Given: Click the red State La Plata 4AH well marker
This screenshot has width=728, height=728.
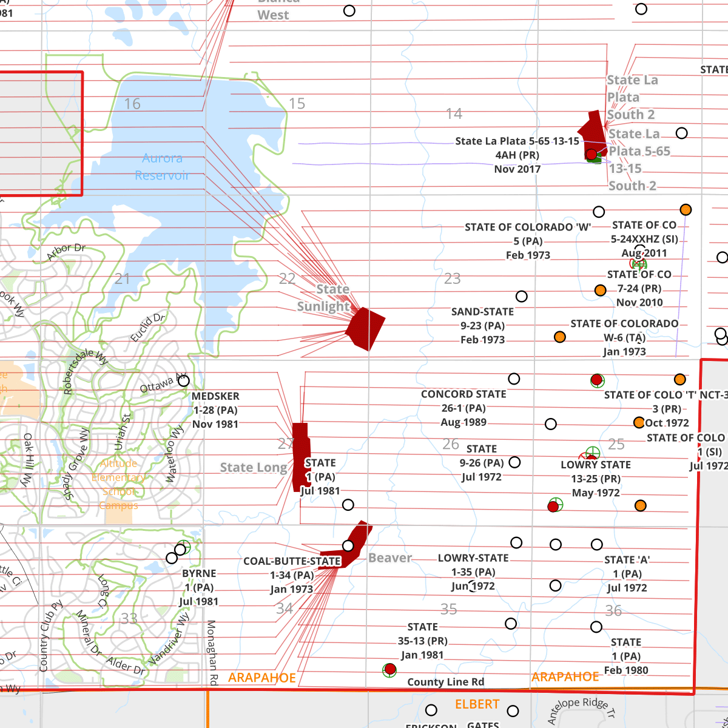Looking at the screenshot, I should (591, 154).
